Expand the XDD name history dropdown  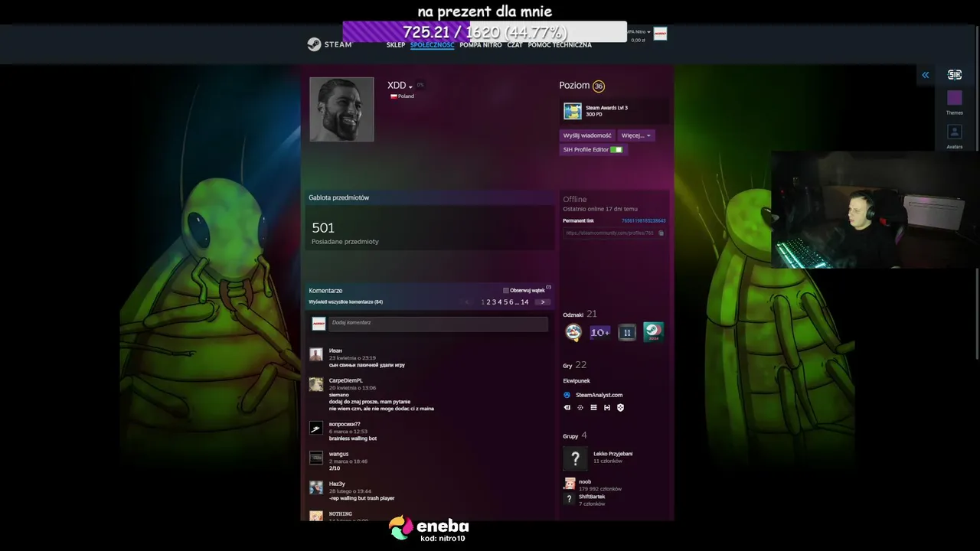(x=410, y=86)
